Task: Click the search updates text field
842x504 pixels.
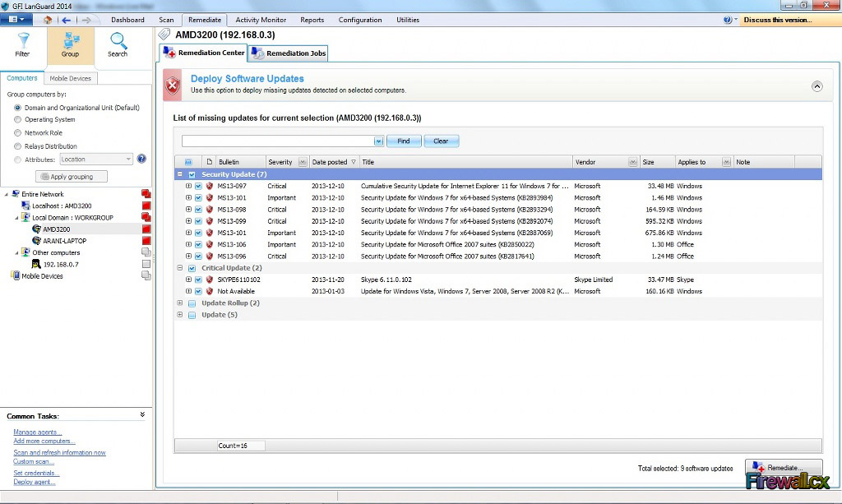Action: tap(278, 141)
